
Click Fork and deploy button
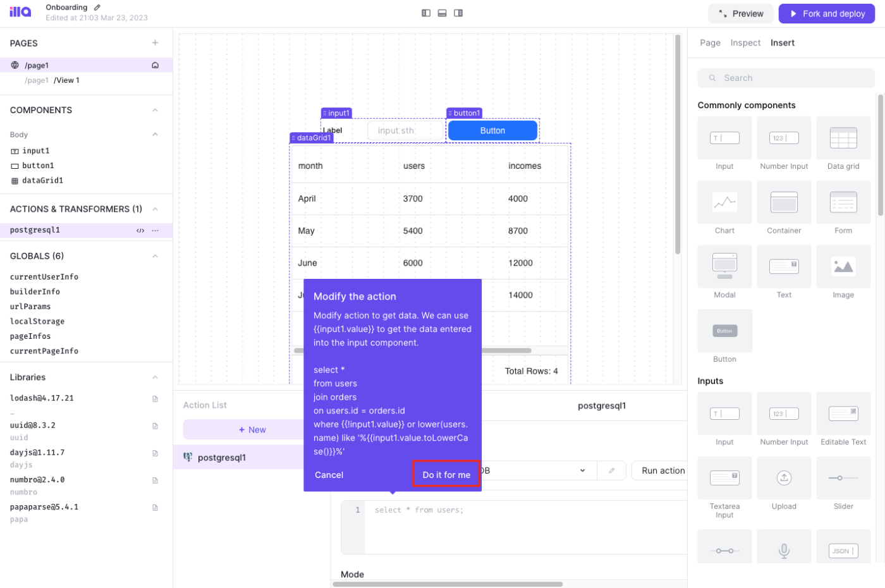[x=826, y=13]
